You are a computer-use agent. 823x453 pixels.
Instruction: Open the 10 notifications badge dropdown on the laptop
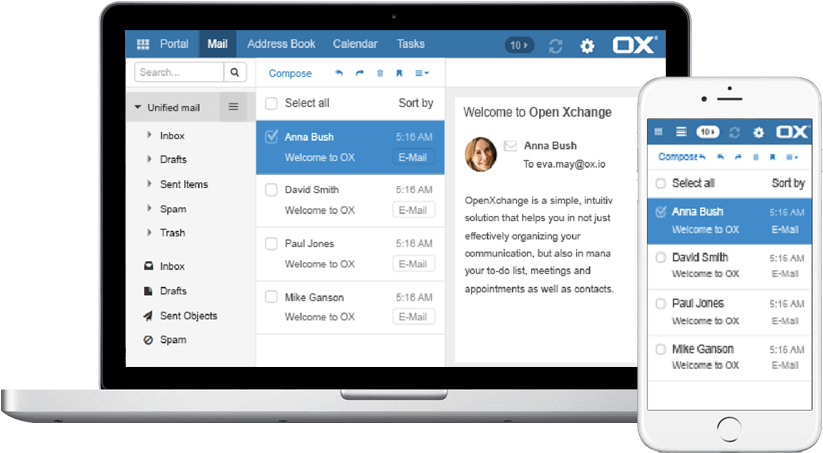pyautogui.click(x=519, y=45)
